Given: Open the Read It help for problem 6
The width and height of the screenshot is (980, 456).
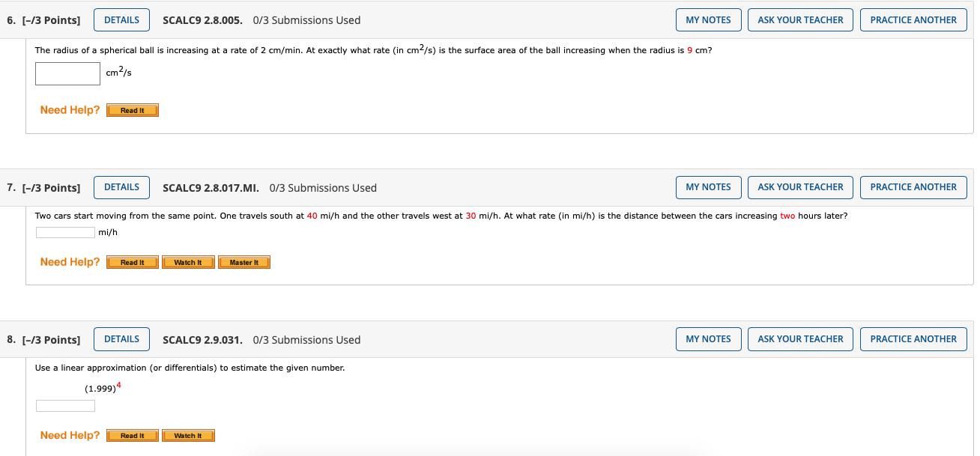Looking at the screenshot, I should point(132,110).
